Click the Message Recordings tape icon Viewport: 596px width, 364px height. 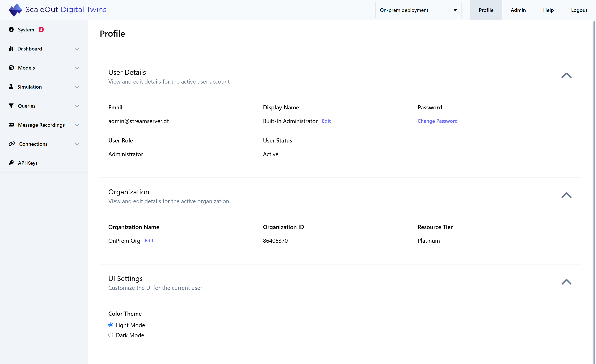click(x=11, y=125)
